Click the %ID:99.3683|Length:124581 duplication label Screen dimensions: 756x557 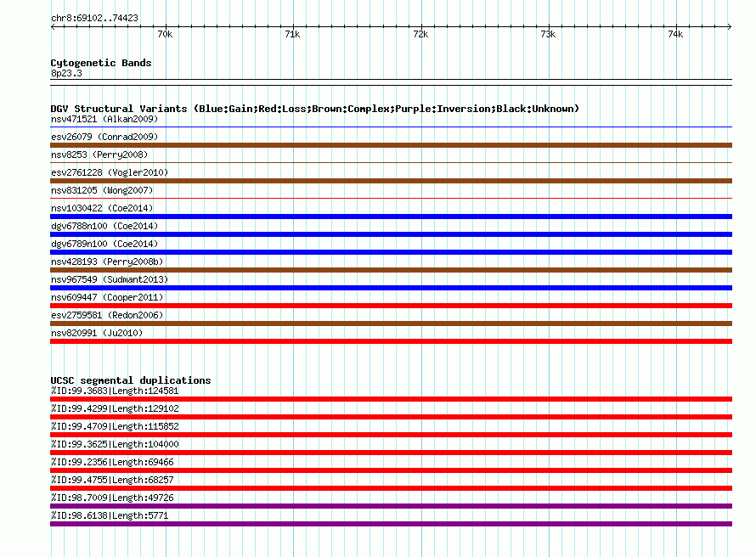point(115,391)
